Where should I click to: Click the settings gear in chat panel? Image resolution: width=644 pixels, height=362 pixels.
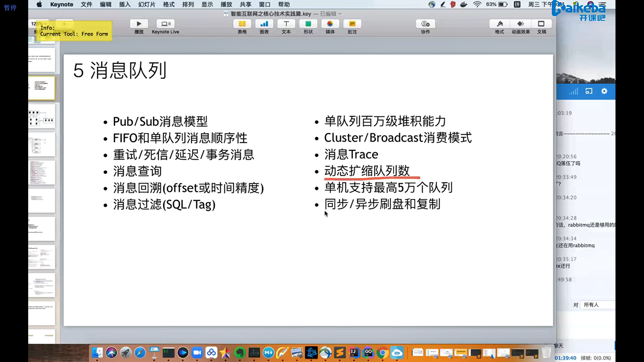click(604, 91)
